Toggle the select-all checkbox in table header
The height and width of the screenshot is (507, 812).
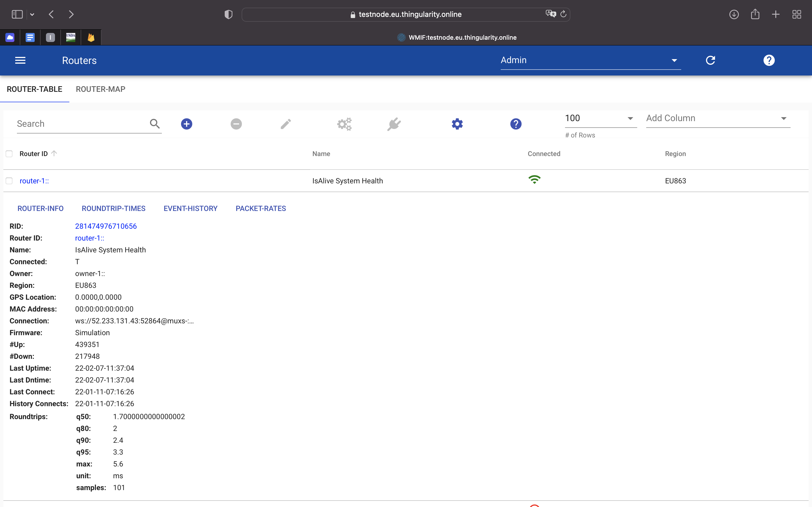pos(9,154)
